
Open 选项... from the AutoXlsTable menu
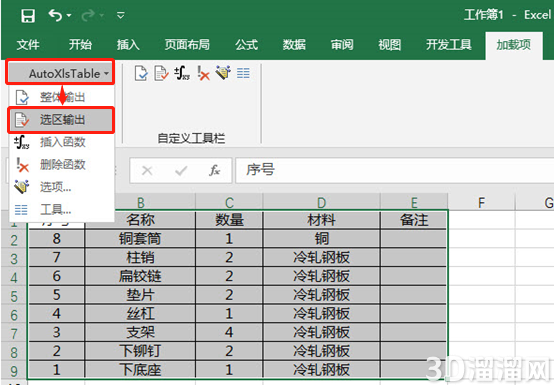[62, 187]
